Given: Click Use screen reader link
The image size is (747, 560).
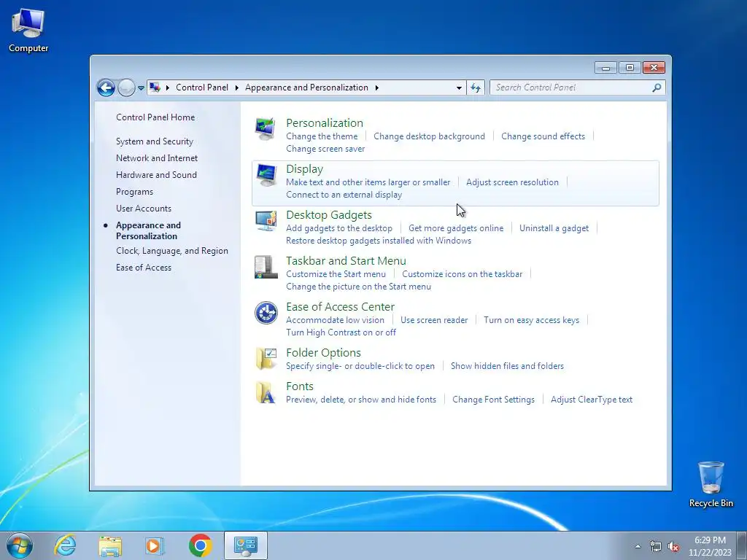Looking at the screenshot, I should click(x=434, y=320).
